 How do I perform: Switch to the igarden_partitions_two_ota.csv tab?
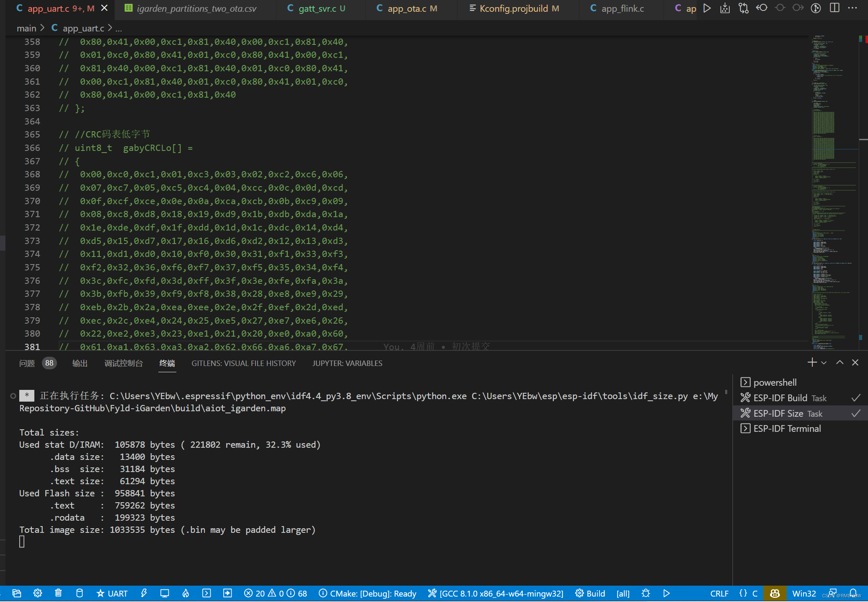coord(196,8)
